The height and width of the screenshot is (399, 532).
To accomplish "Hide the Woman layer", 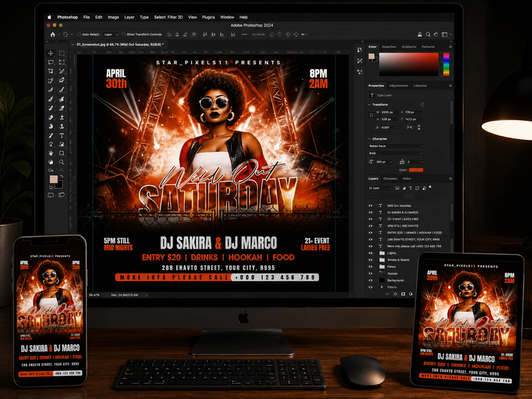I will click(370, 273).
